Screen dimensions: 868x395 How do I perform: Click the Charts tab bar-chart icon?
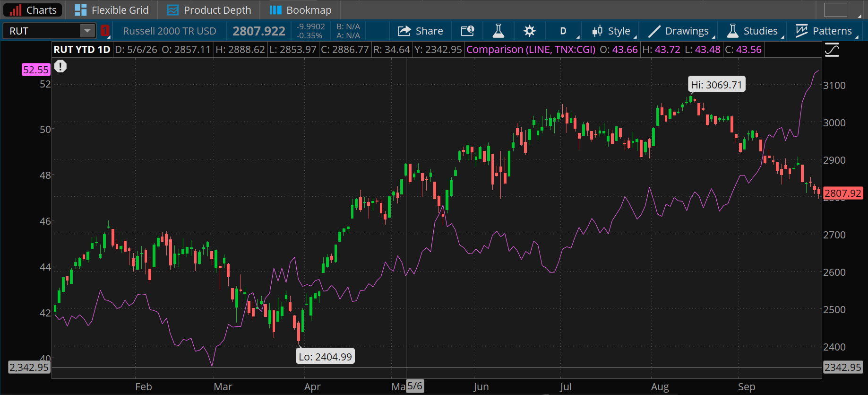[x=16, y=10]
